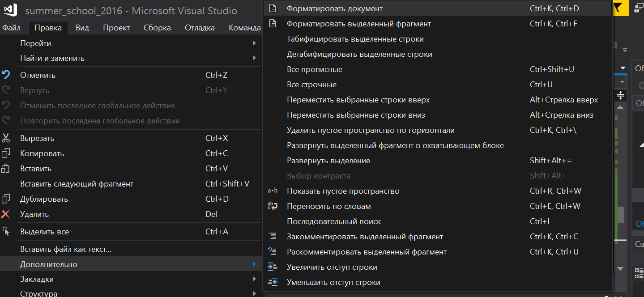This screenshot has width=644, height=297.
Task: Choose Последовательный поиск
Action: coord(437,221)
